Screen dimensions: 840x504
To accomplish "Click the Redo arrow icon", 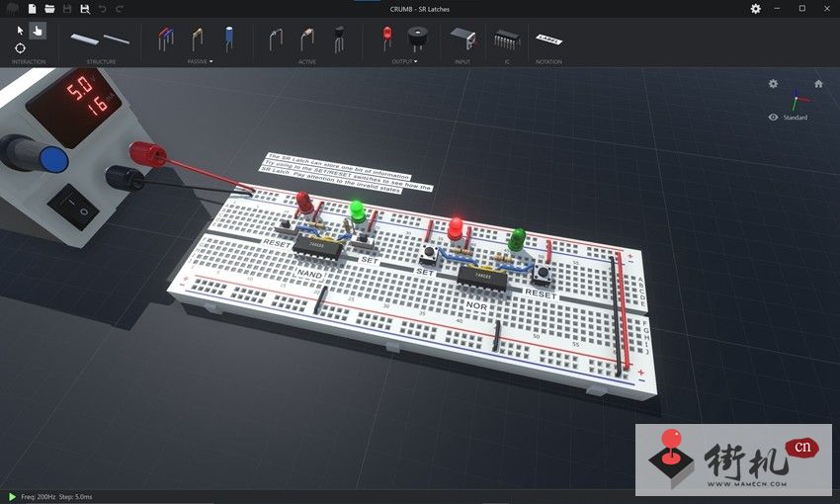I will [120, 9].
